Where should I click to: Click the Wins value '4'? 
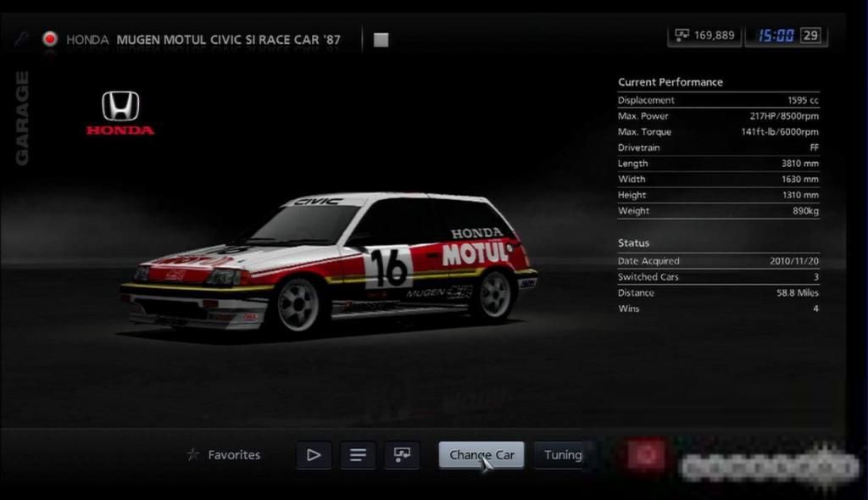pyautogui.click(x=815, y=308)
